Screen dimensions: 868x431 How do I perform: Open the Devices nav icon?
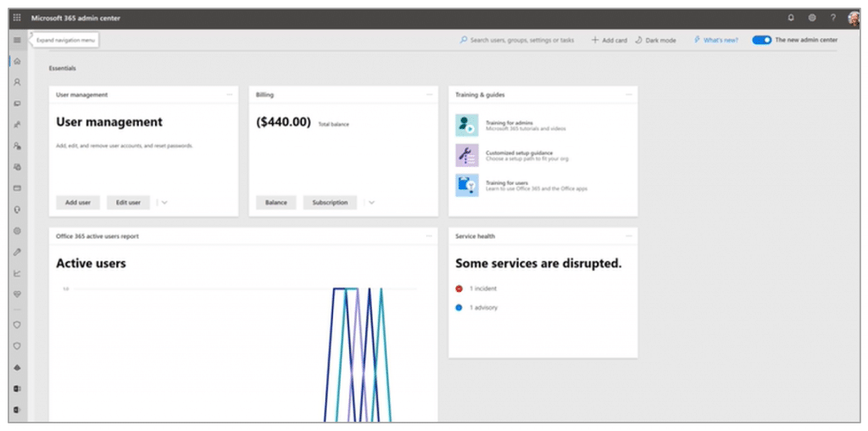pyautogui.click(x=17, y=104)
